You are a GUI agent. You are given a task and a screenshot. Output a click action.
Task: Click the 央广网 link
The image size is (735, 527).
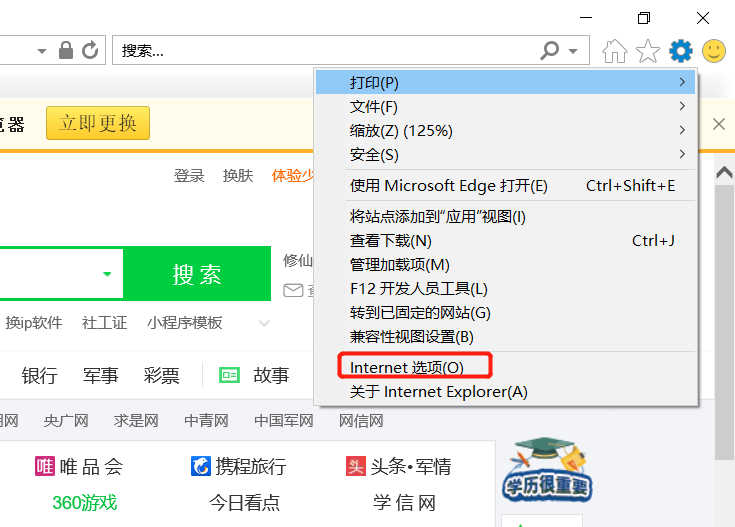coord(66,421)
